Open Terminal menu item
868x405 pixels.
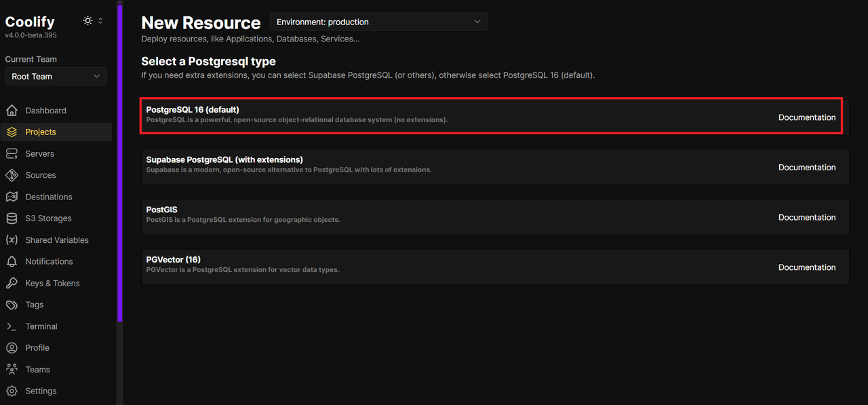pyautogui.click(x=56, y=326)
